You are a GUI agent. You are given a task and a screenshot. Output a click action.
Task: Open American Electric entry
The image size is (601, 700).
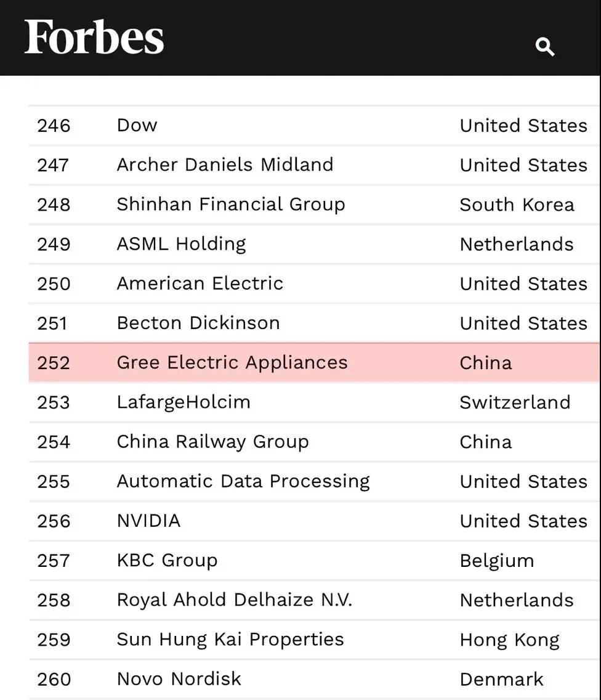click(x=200, y=283)
